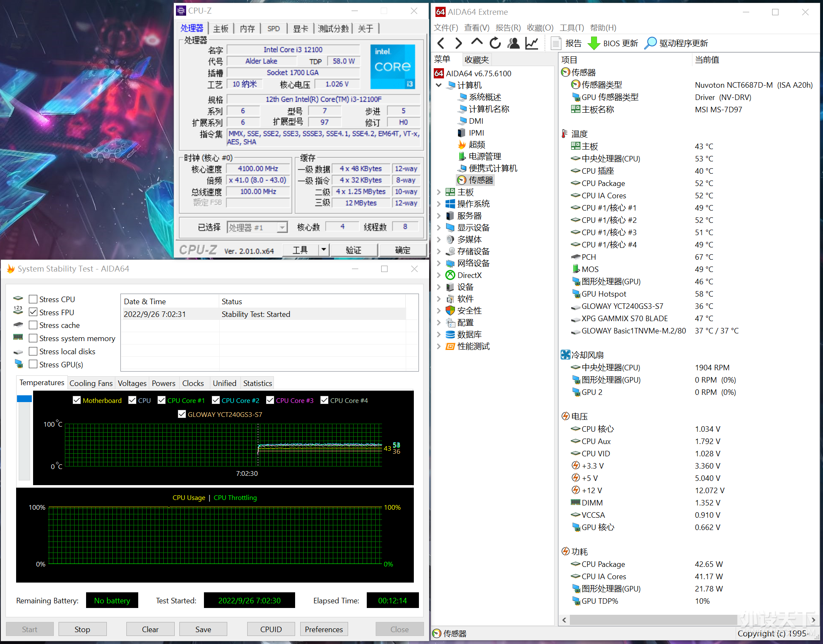Click the 当前值 column header
Screen dimensions: 823x644
[707, 60]
